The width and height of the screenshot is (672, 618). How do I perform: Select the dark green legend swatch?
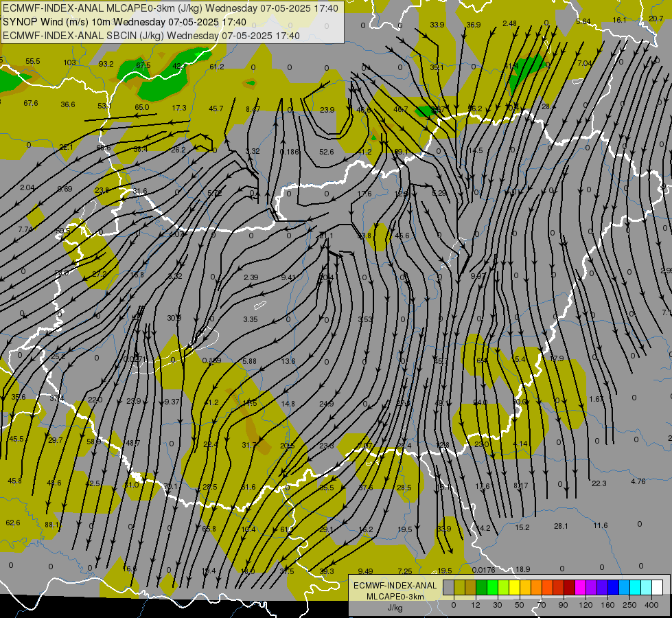click(x=482, y=587)
